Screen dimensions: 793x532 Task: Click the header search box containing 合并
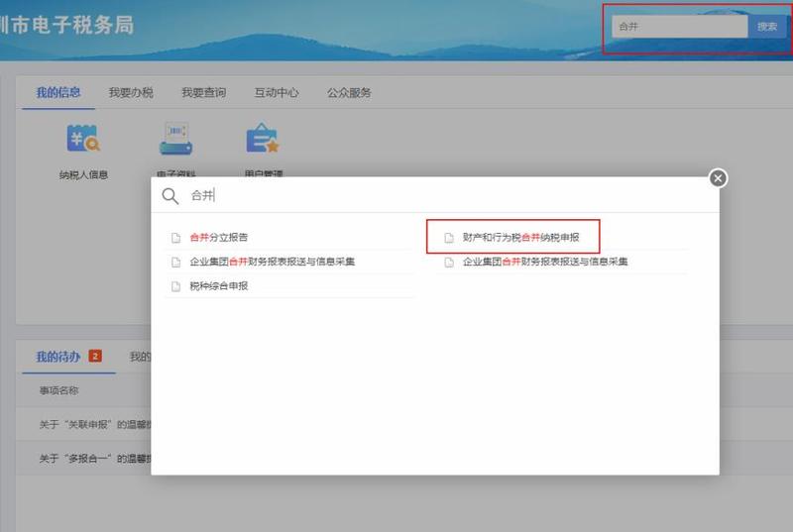678,27
